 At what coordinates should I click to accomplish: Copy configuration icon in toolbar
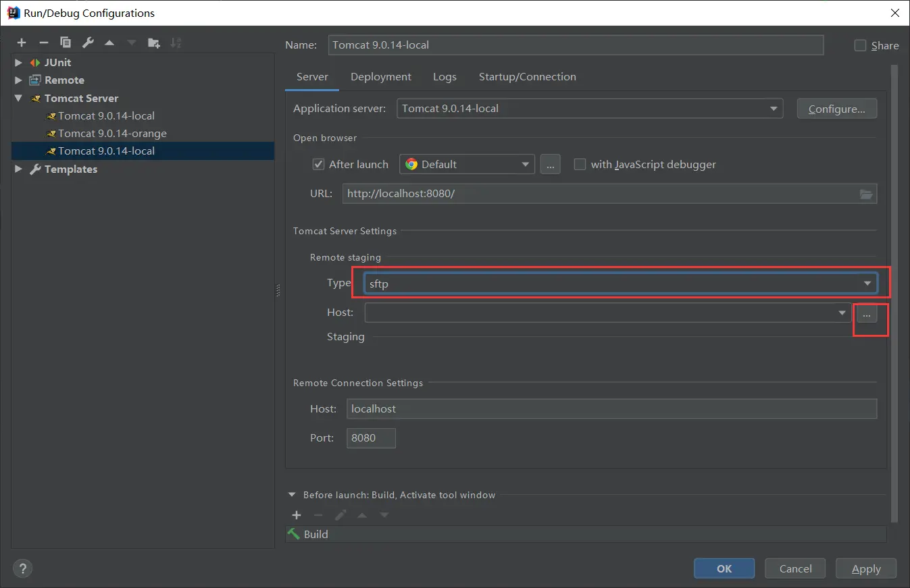point(66,43)
